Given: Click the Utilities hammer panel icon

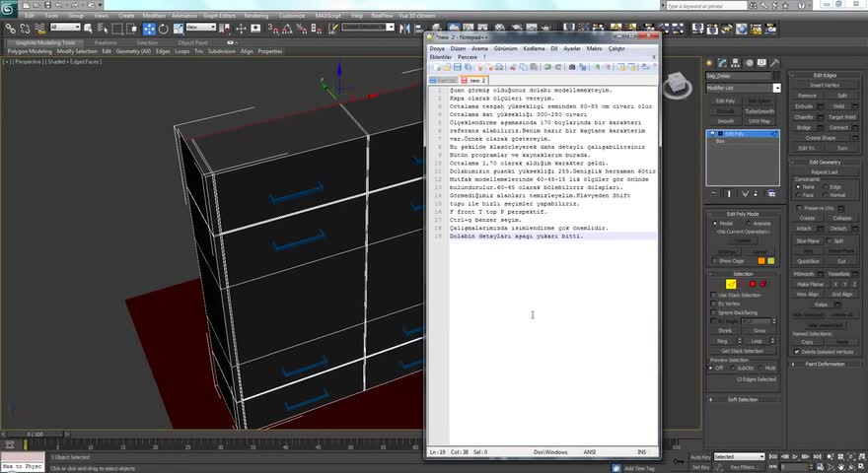Looking at the screenshot, I should 776,61.
